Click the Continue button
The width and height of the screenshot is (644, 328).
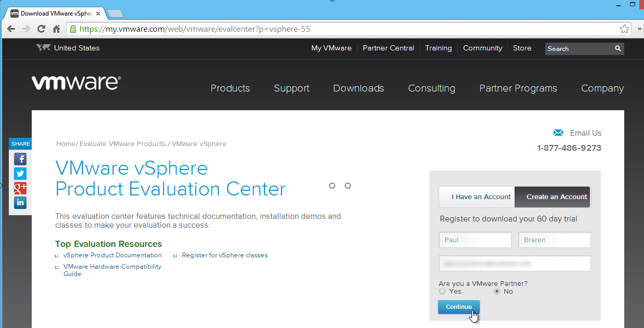(459, 307)
